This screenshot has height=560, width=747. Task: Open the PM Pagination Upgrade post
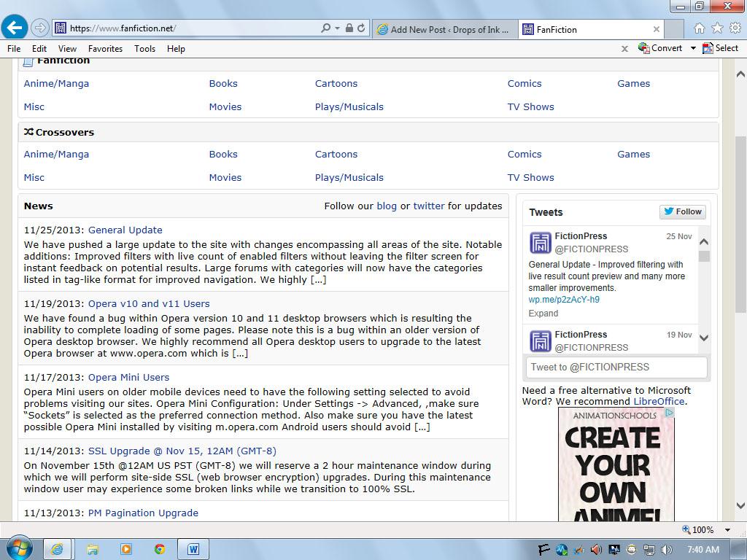(x=143, y=513)
